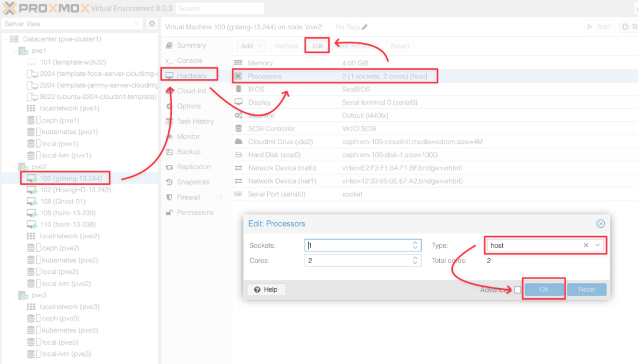Open the Server View dropdown
The height and width of the screenshot is (364, 638).
tap(136, 24)
